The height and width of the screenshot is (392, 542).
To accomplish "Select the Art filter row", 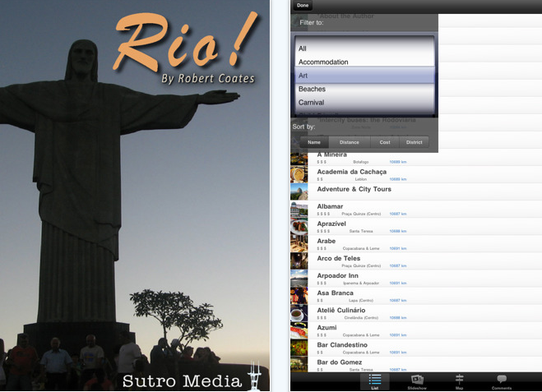I will 364,76.
